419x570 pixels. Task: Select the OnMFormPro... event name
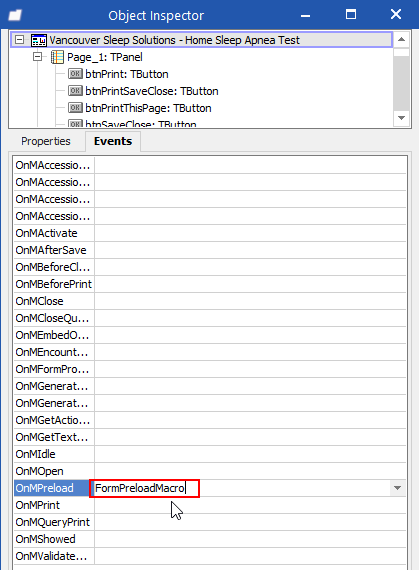pos(52,369)
